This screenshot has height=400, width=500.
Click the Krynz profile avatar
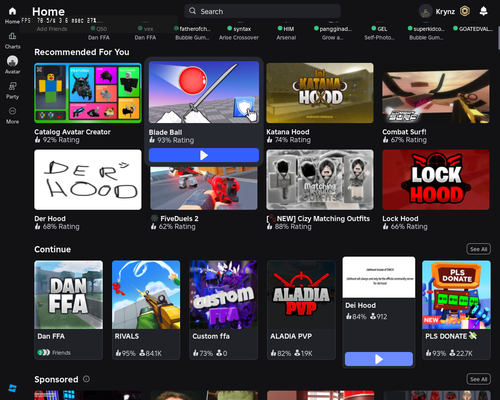click(426, 12)
